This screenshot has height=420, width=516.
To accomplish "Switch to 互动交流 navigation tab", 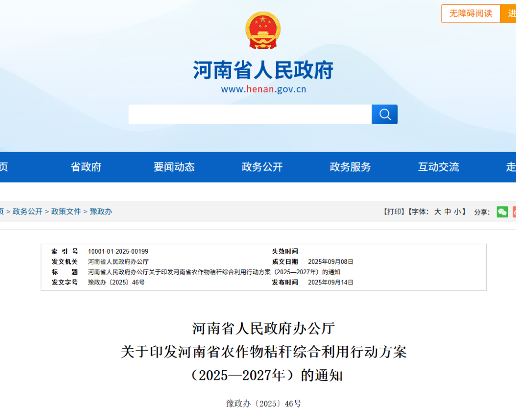I will (438, 167).
